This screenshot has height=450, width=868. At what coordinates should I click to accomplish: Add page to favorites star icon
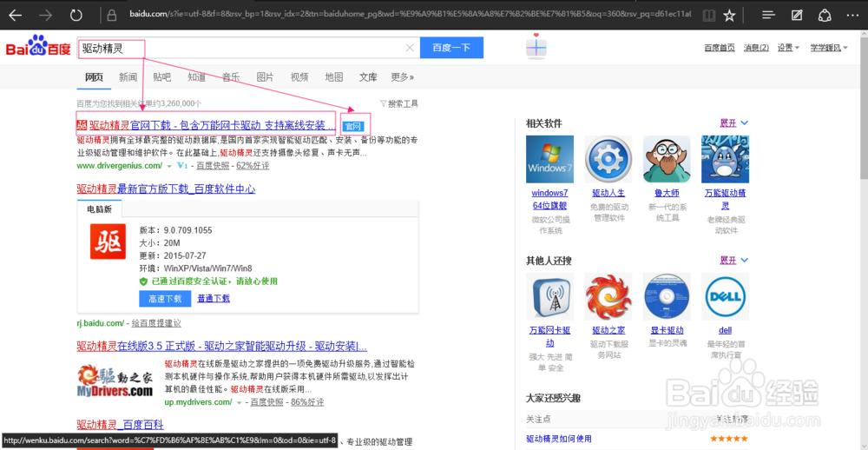click(x=730, y=15)
